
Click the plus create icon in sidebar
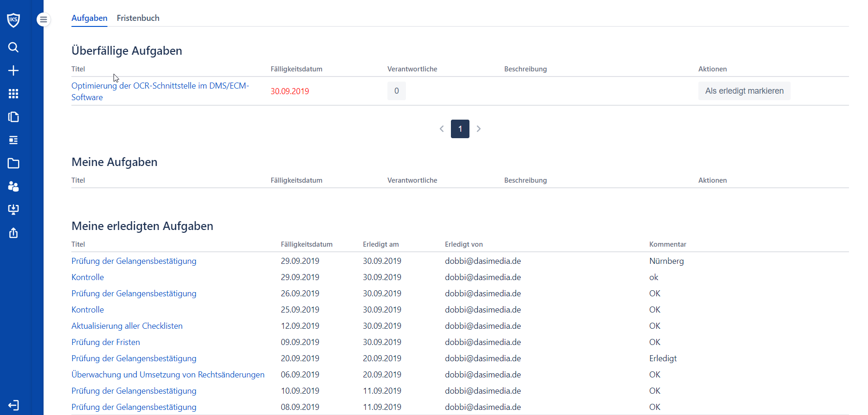pyautogui.click(x=13, y=70)
